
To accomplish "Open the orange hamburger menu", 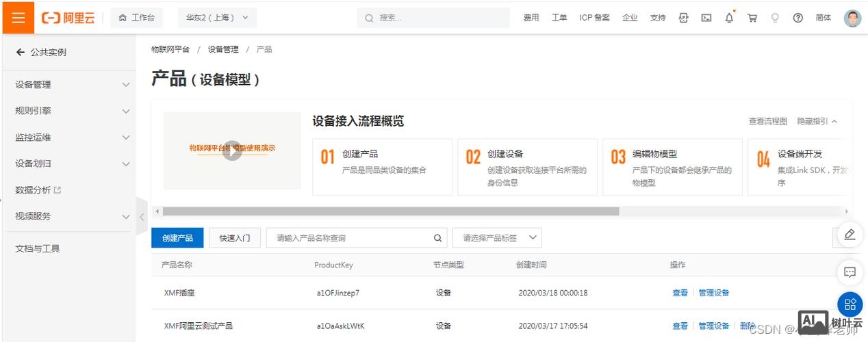I will click(x=18, y=18).
